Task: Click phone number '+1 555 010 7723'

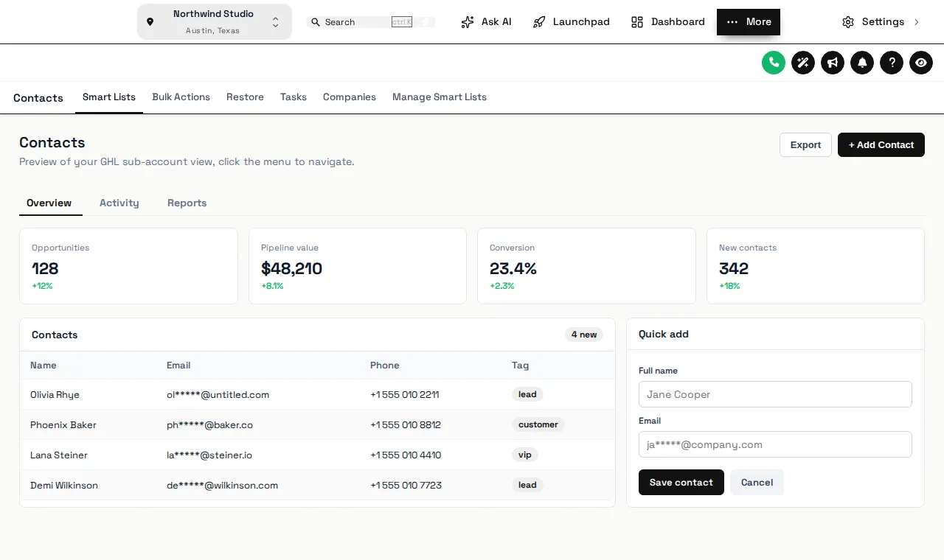Action: [x=406, y=486]
